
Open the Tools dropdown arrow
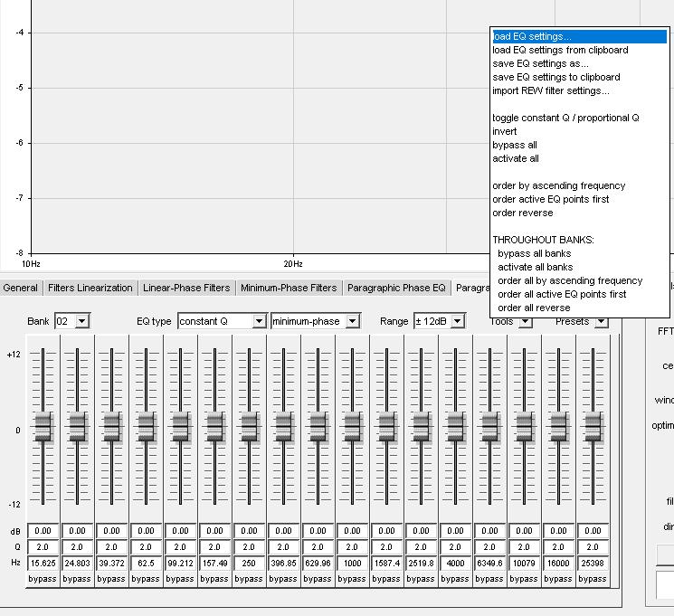point(525,321)
